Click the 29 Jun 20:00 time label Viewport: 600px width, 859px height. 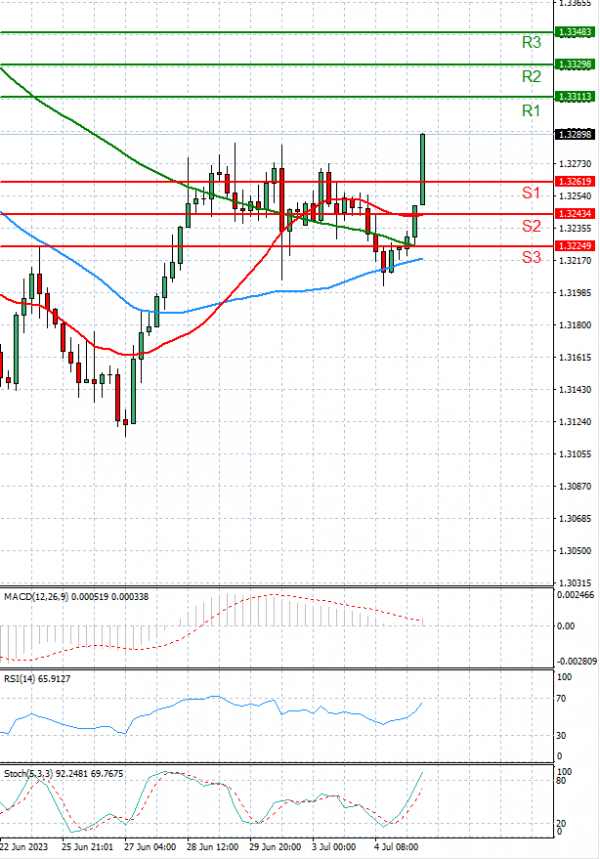coord(275,847)
